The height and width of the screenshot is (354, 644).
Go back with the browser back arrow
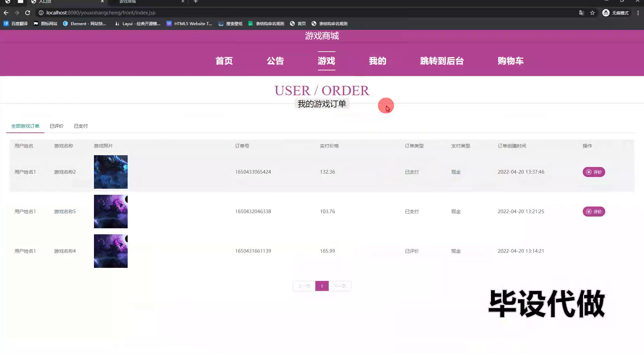click(6, 13)
